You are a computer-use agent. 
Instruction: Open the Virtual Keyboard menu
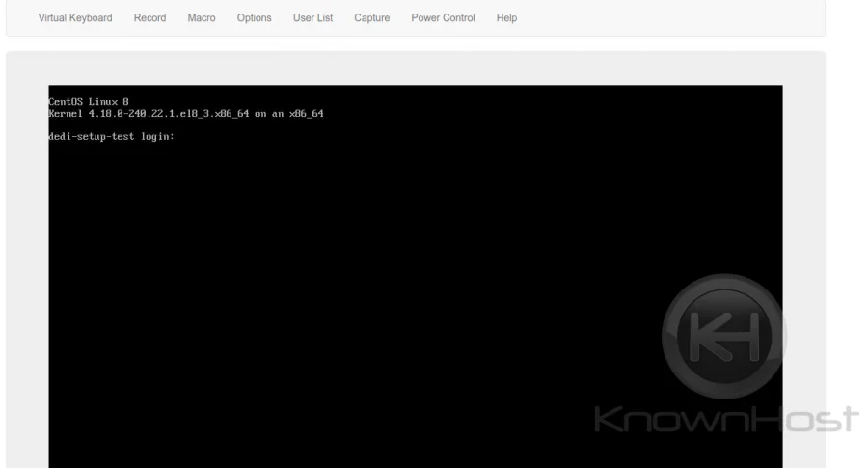point(74,18)
